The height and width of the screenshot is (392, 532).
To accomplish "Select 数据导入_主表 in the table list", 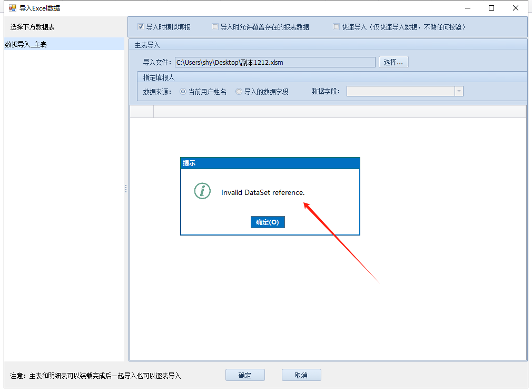I will tap(26, 45).
